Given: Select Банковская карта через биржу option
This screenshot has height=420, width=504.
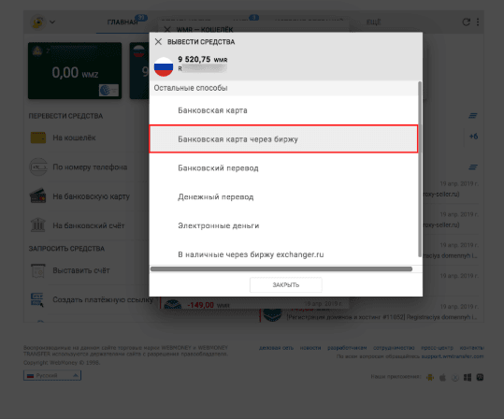Looking at the screenshot, I should (283, 139).
